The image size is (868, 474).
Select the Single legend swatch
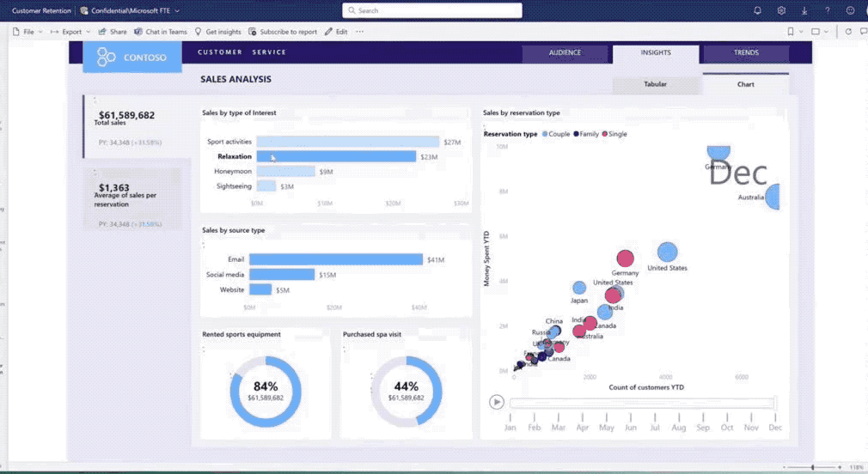click(604, 134)
